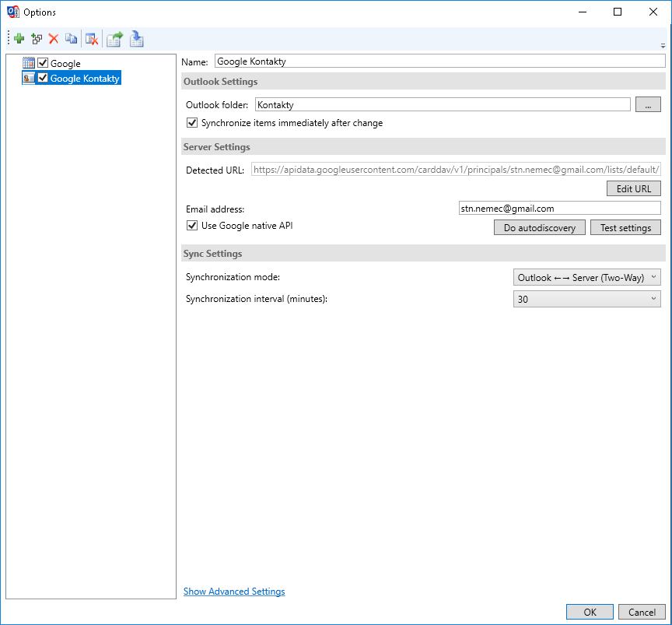Open the Synchronization interval dropdown
672x625 pixels.
click(586, 299)
